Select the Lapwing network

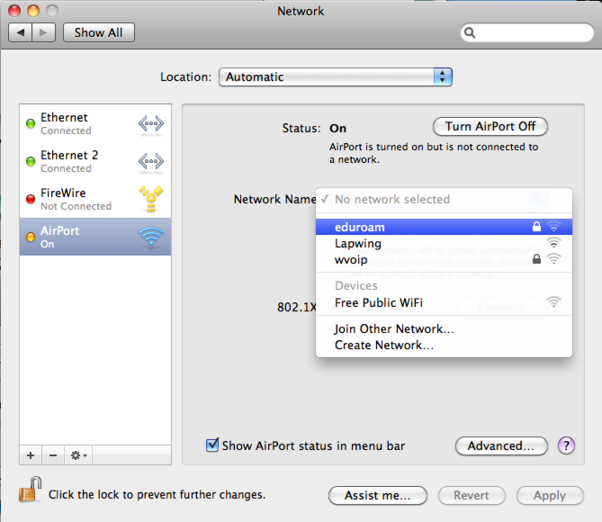pyautogui.click(x=444, y=243)
